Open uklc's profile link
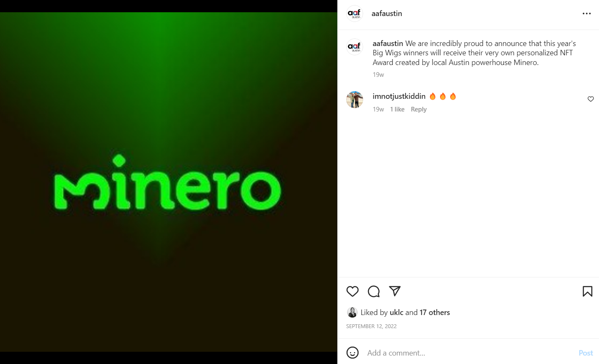599x364 pixels. click(x=397, y=312)
